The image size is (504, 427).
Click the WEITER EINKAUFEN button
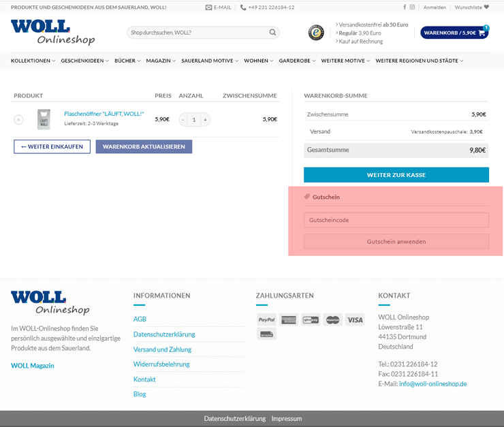pyautogui.click(x=52, y=146)
